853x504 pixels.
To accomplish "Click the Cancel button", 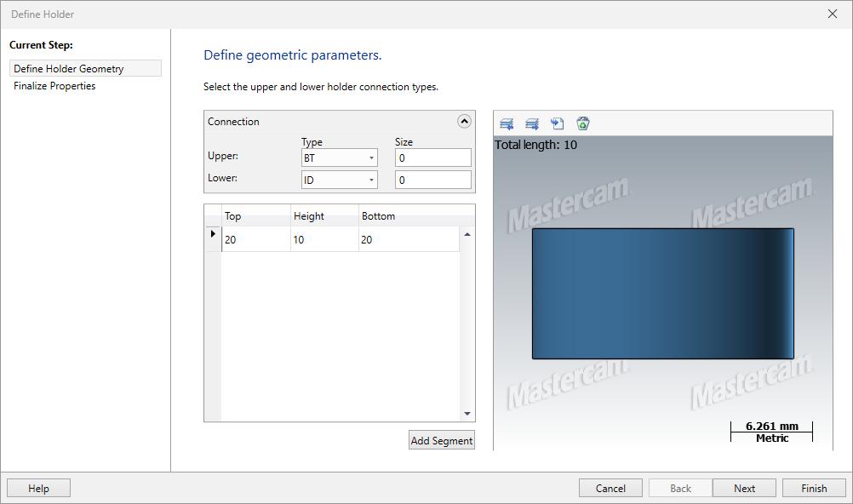I will 610,488.
